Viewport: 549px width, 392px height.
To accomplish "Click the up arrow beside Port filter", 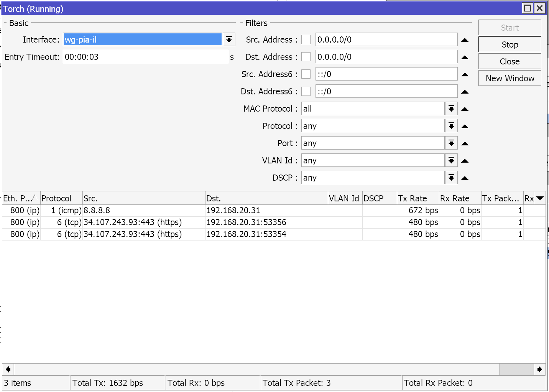I will tap(465, 143).
